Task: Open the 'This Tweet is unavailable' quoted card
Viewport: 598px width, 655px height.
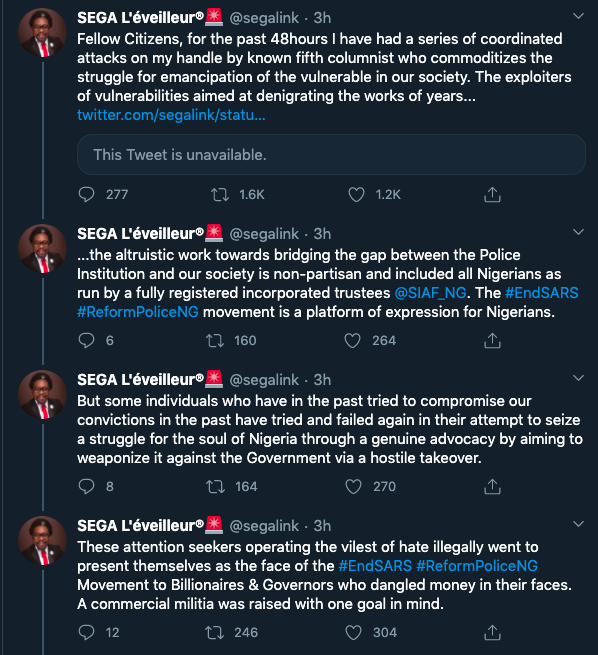Action: [x=331, y=155]
